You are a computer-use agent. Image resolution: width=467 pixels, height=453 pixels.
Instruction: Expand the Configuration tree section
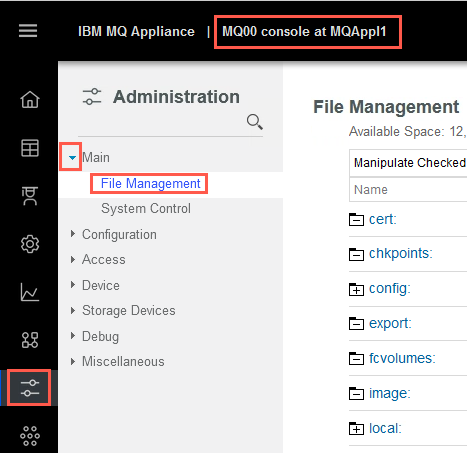click(73, 234)
